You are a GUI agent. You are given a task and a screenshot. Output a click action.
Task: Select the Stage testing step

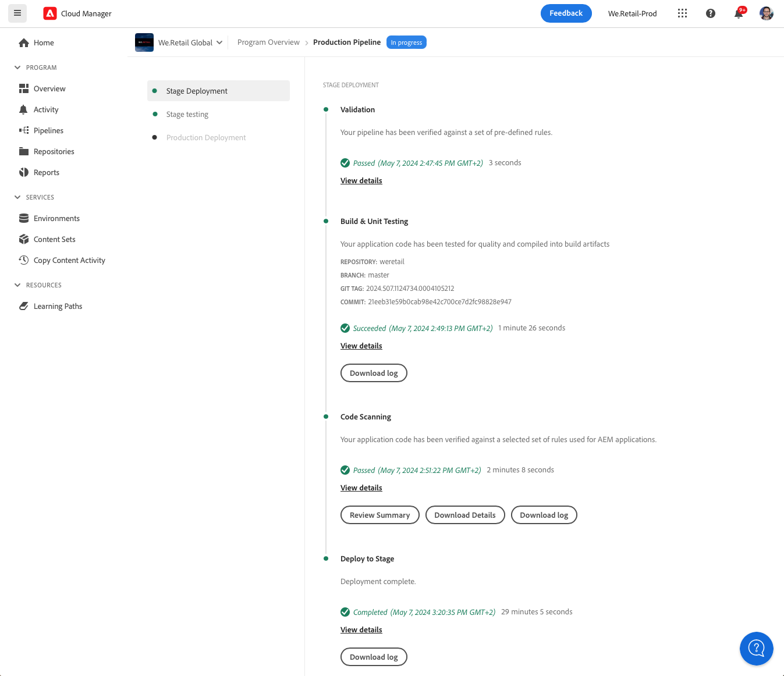(x=218, y=114)
